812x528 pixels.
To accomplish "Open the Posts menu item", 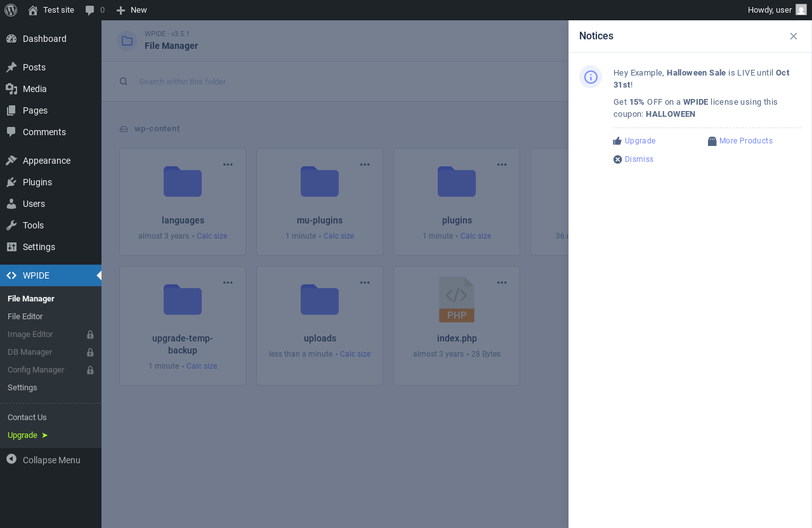I will pyautogui.click(x=51, y=67).
